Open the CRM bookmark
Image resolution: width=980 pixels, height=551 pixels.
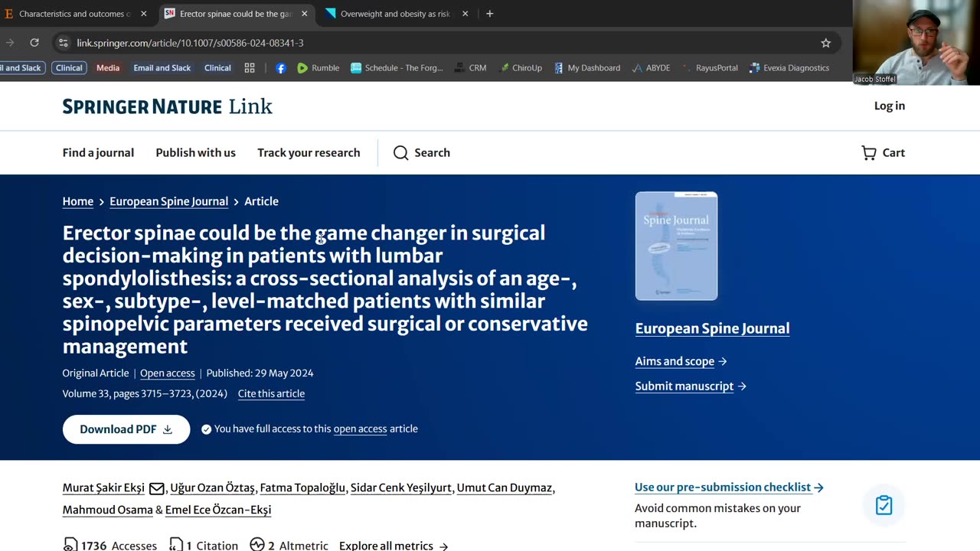(470, 68)
